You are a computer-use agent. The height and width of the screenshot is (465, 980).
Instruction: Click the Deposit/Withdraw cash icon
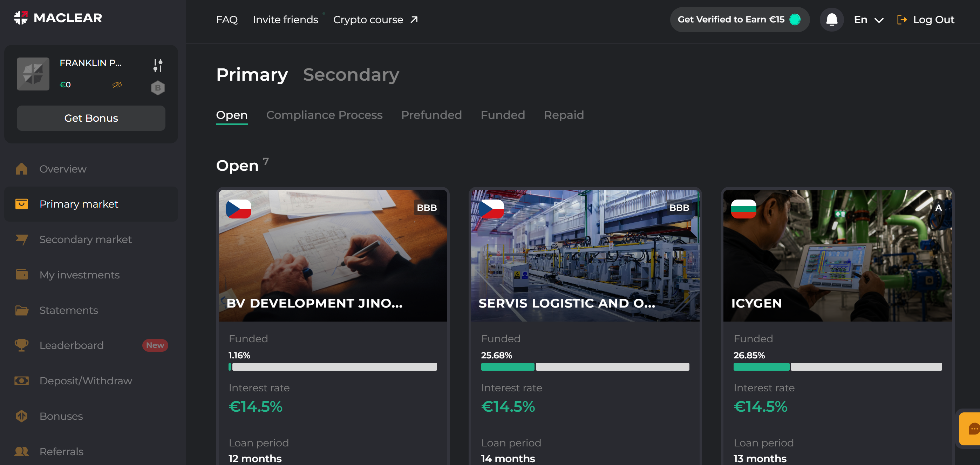(22, 380)
